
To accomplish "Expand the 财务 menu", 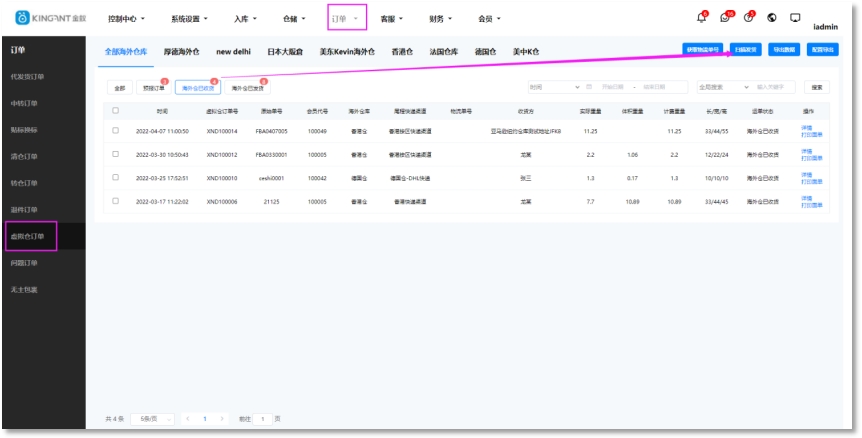I will point(440,19).
